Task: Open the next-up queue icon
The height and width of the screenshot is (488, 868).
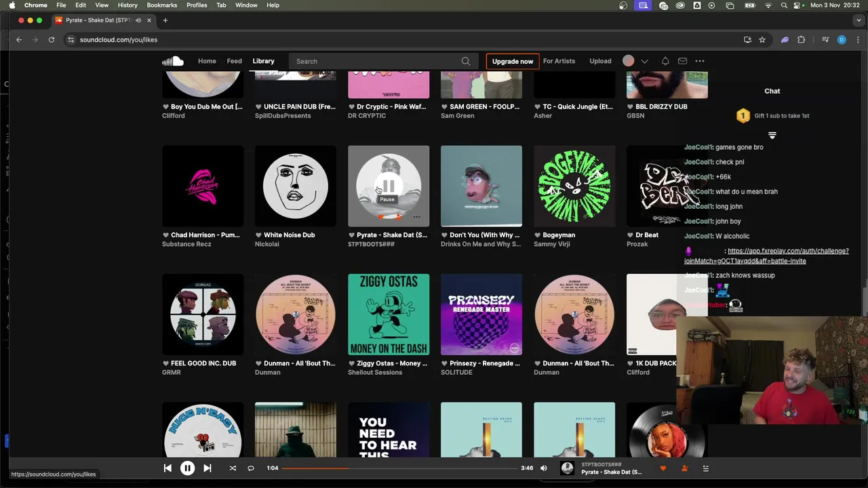Action: tap(705, 468)
